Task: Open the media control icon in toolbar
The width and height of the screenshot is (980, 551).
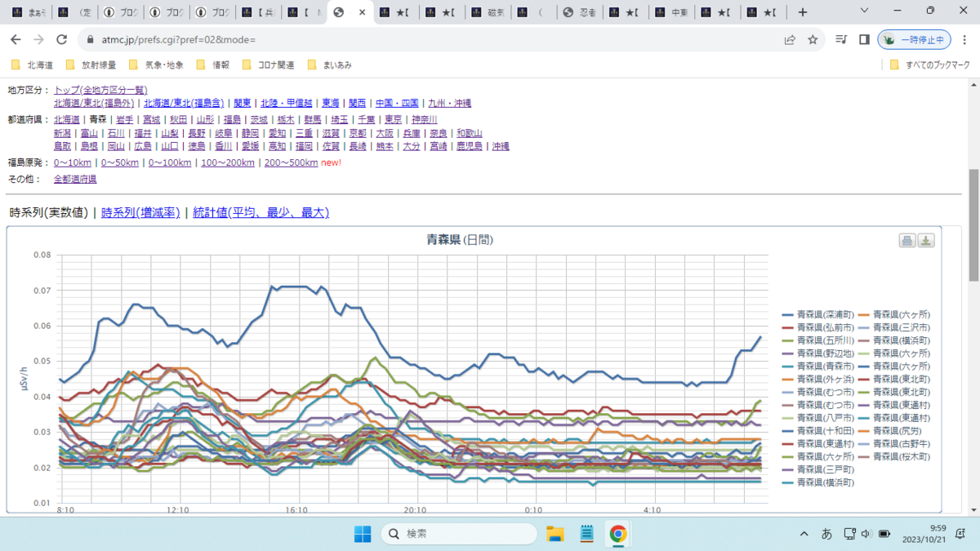Action: tap(842, 39)
